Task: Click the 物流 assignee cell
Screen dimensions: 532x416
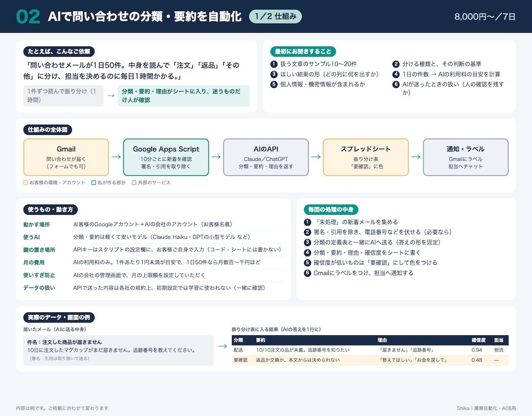Action: click(498, 350)
